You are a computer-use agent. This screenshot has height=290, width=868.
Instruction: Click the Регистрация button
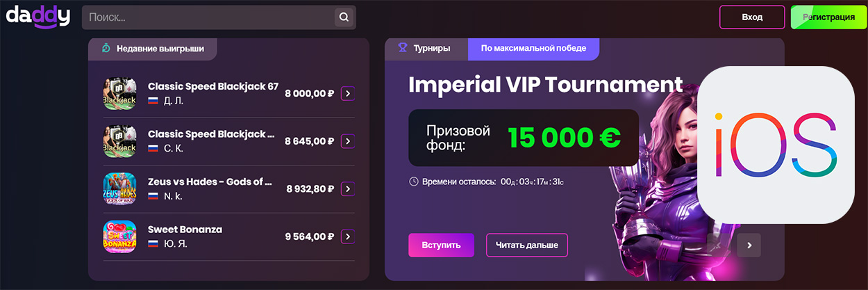coord(829,17)
